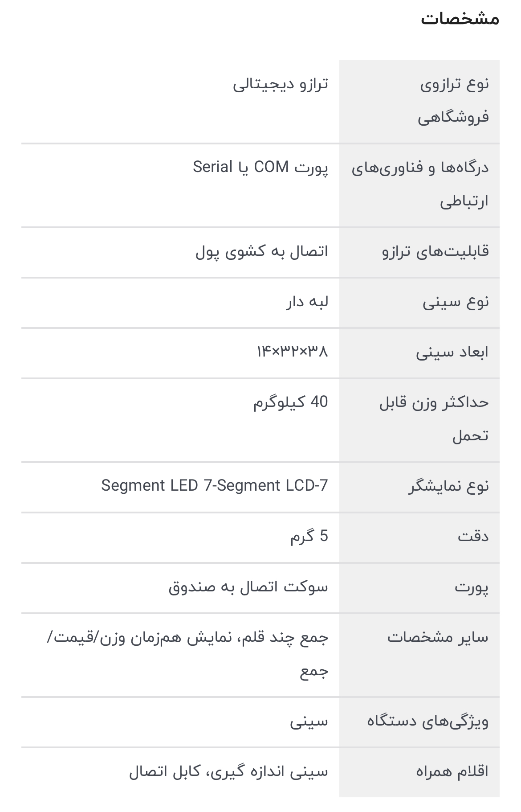Viewport: 521px width, 812px height.
Task: Click the سوکت اتصال به صندوق value
Action: (248, 587)
